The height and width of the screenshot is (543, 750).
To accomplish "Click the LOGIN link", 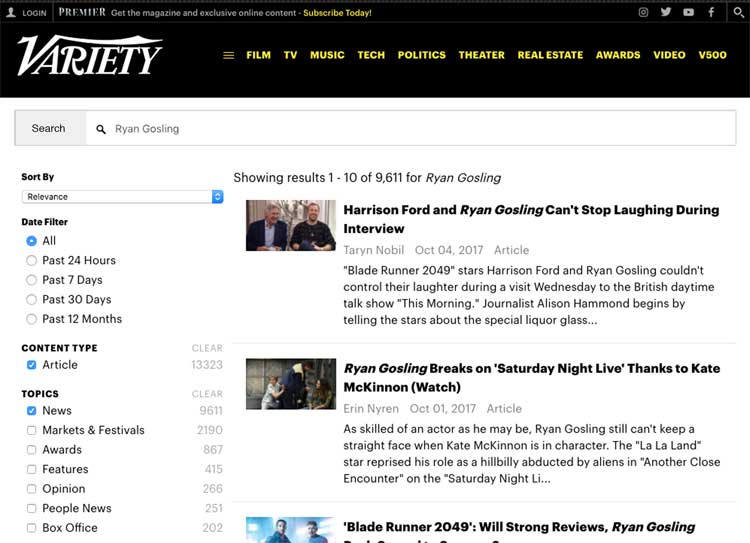I will (34, 13).
